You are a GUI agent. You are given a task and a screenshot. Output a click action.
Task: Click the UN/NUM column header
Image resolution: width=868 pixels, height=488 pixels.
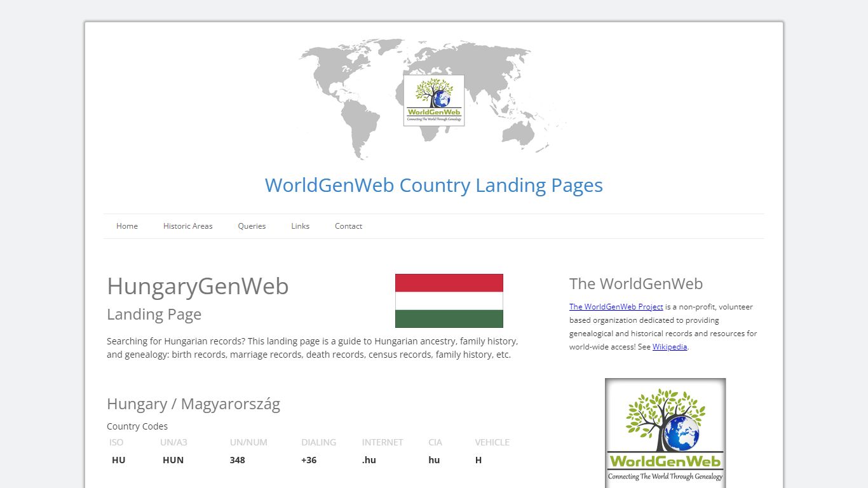coord(248,442)
